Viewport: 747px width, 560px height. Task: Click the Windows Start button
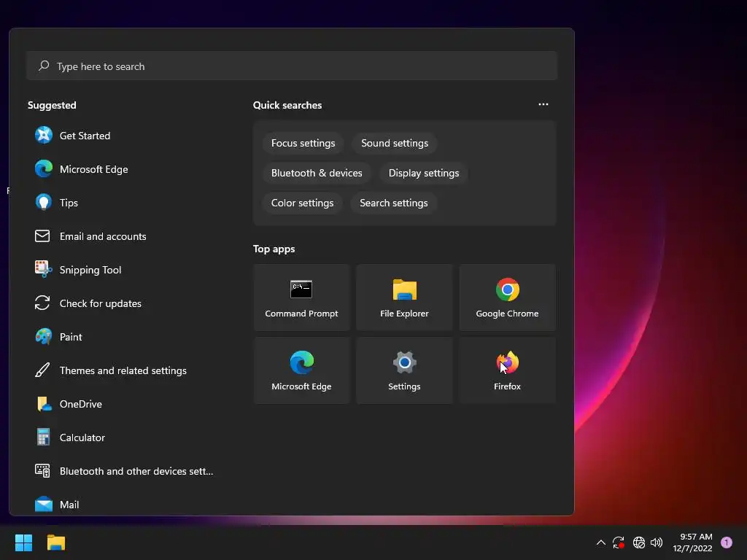point(24,542)
